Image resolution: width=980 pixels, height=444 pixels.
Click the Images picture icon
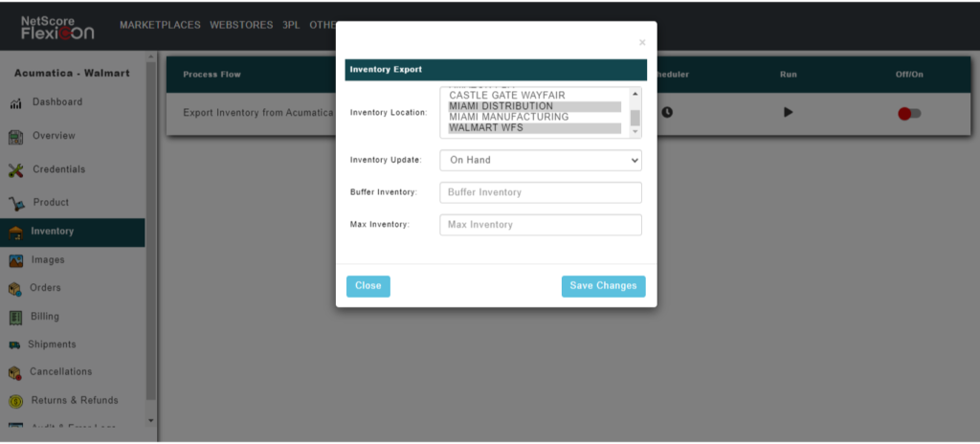click(15, 260)
